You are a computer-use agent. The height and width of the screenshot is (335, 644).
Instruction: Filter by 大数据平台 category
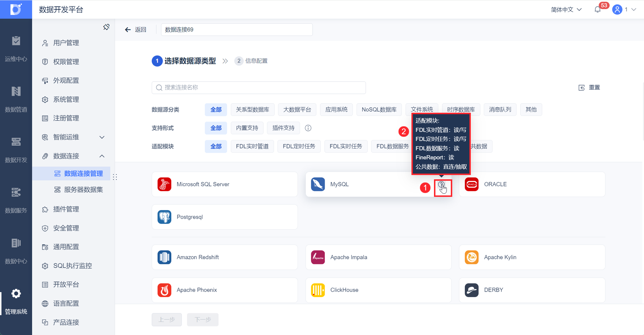297,110
